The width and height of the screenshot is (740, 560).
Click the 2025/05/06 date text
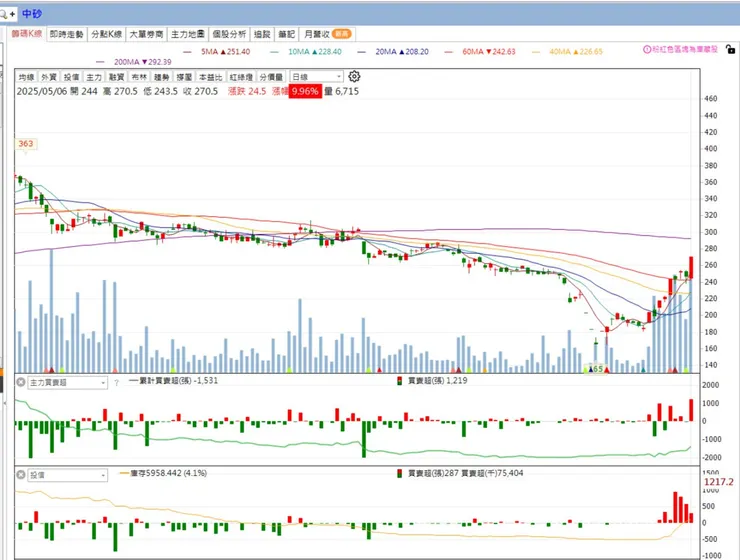(x=42, y=91)
